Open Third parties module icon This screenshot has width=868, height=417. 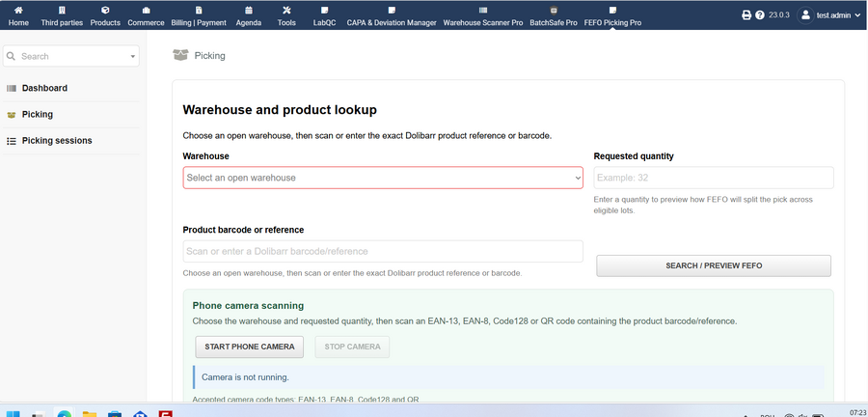point(62,10)
